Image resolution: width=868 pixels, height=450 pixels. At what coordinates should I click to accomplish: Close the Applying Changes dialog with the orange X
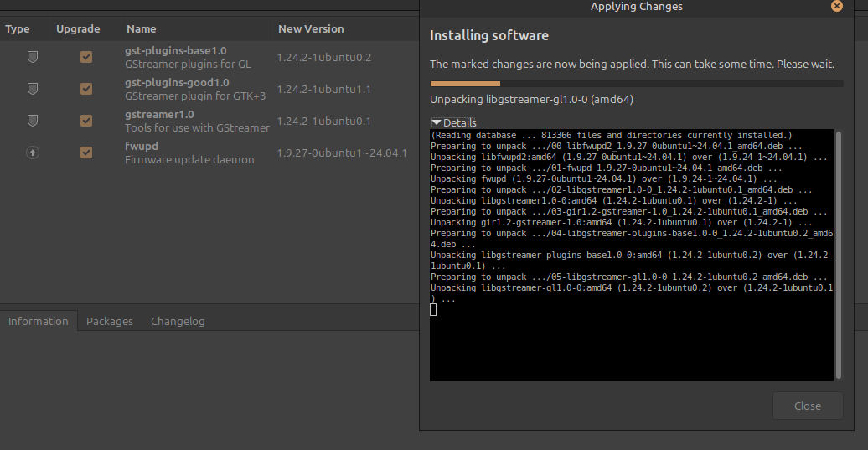point(836,6)
